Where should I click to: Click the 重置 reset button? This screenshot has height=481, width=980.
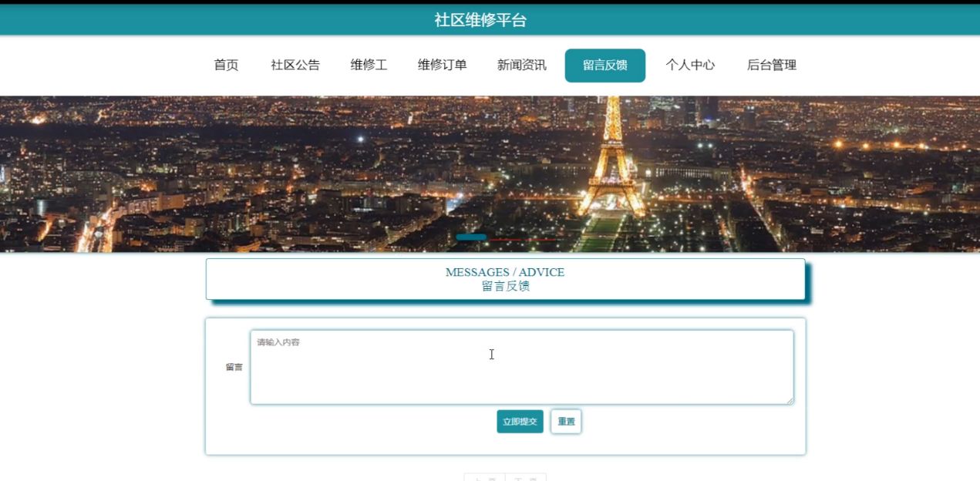pos(566,422)
